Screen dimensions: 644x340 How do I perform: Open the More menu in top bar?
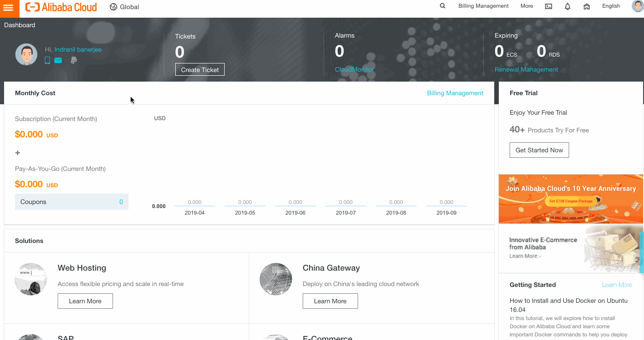click(x=527, y=6)
